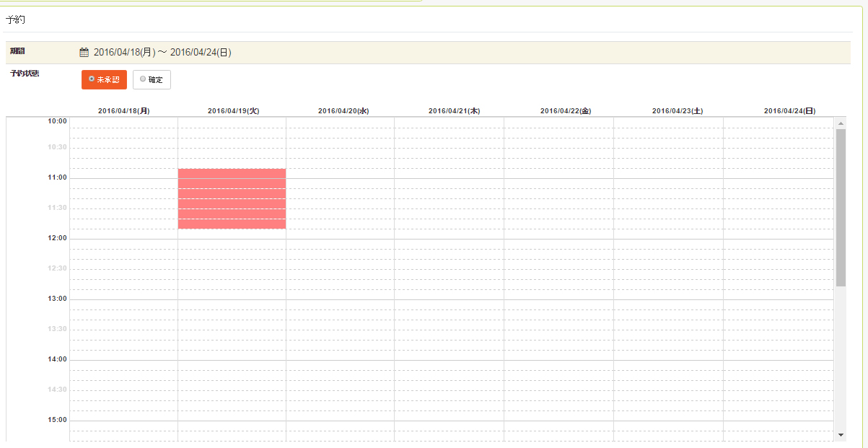Click the 11:00 time label
The image size is (868, 448).
pyautogui.click(x=58, y=177)
